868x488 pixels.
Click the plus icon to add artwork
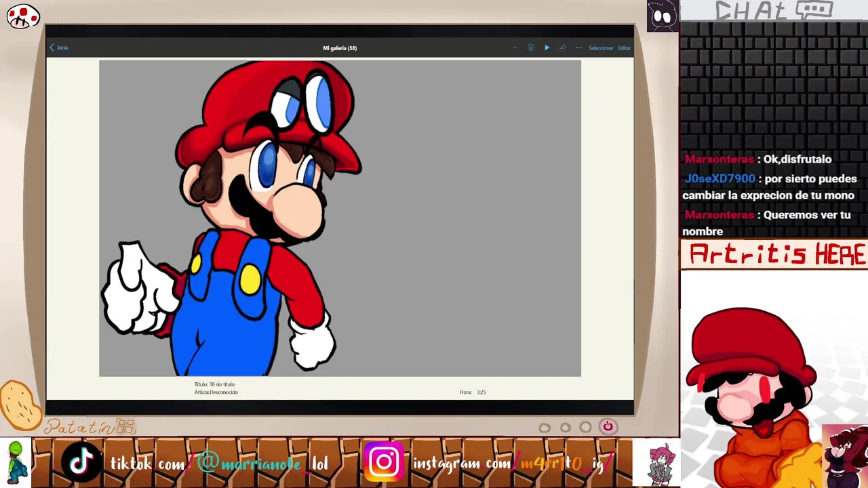tap(515, 48)
